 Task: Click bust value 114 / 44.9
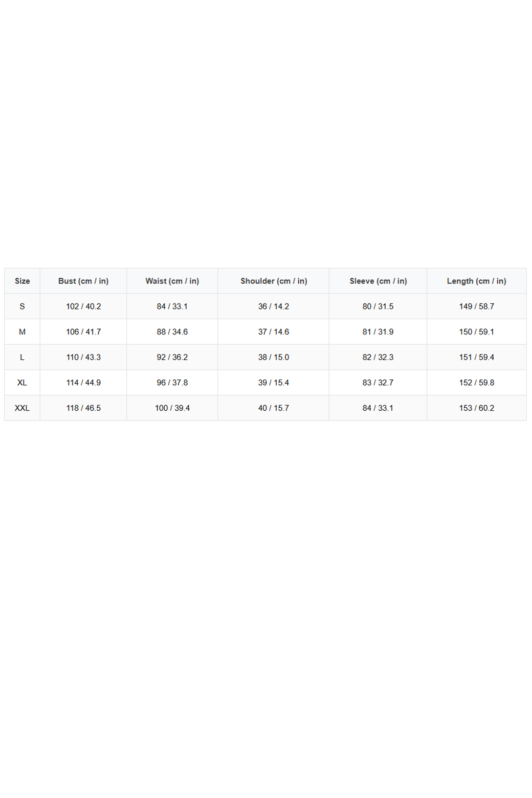[x=84, y=383]
